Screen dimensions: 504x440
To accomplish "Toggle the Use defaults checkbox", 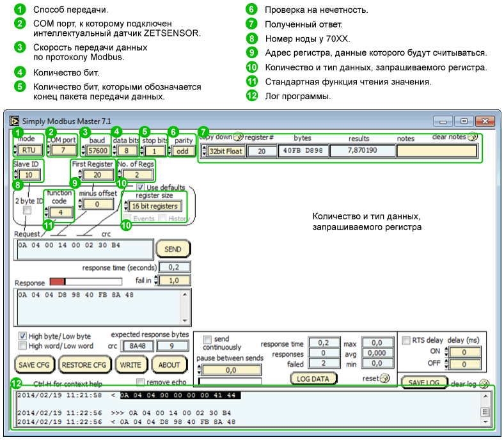I will coord(140,187).
